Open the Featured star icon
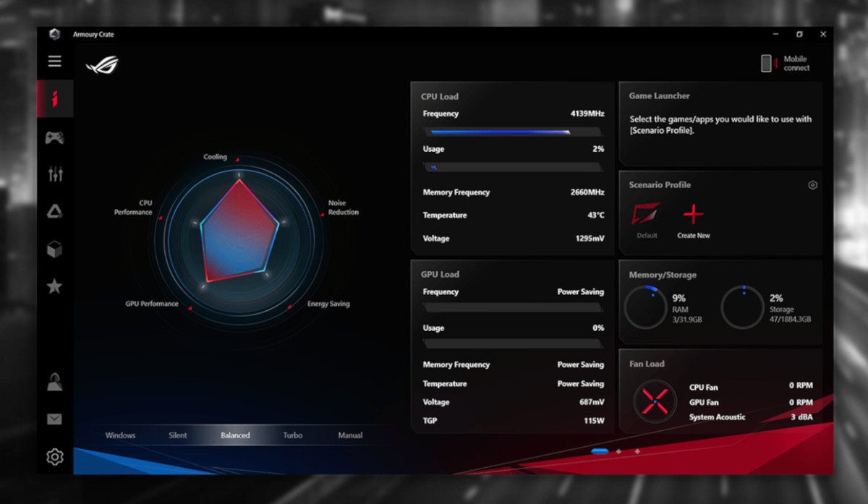This screenshot has height=504, width=868. pos(55,286)
